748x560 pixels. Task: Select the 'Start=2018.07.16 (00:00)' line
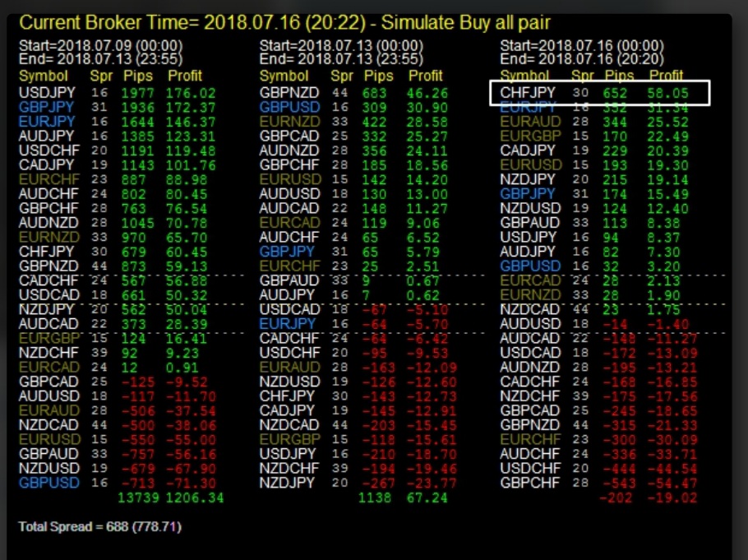point(582,46)
